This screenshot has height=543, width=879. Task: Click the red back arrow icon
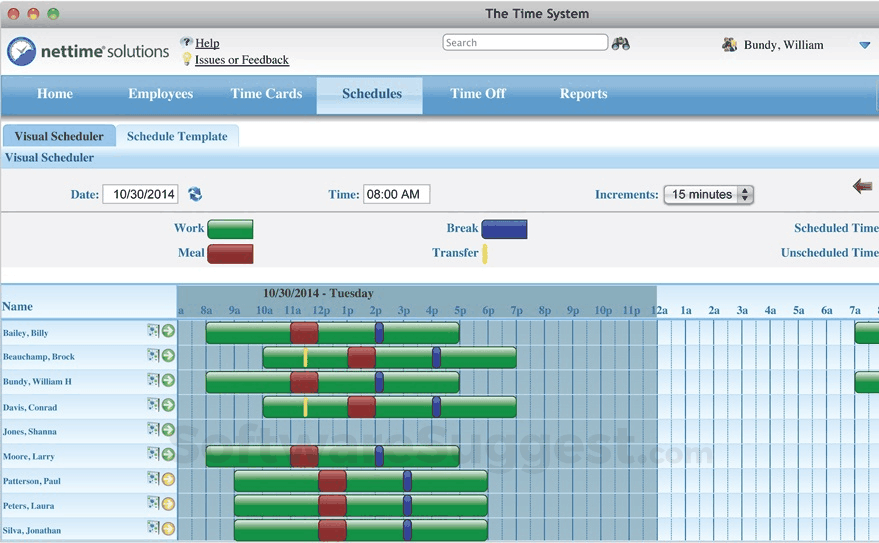pyautogui.click(x=862, y=186)
